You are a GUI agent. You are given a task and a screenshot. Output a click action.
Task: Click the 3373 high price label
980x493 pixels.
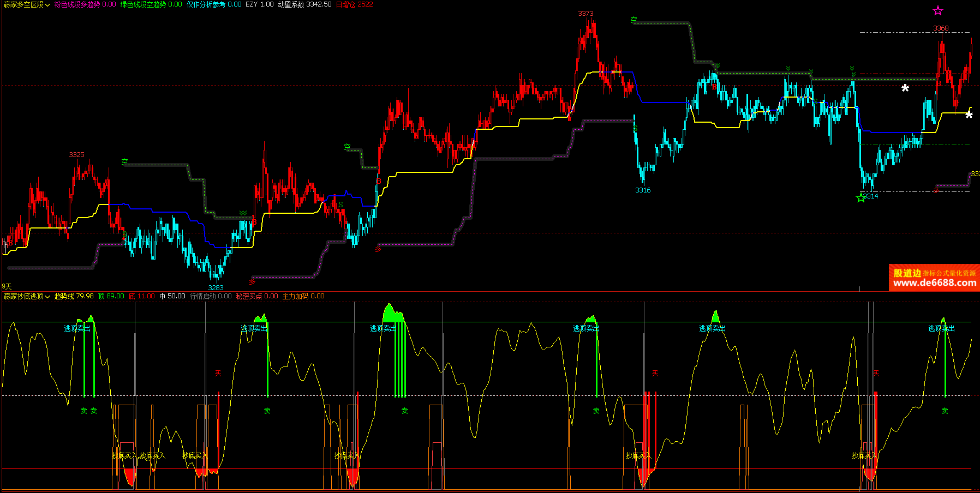(x=585, y=14)
